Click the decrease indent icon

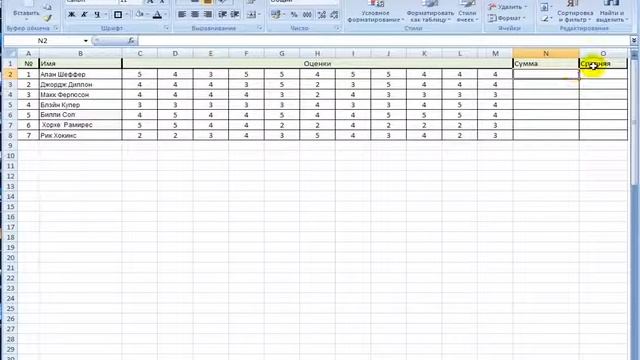point(222,15)
